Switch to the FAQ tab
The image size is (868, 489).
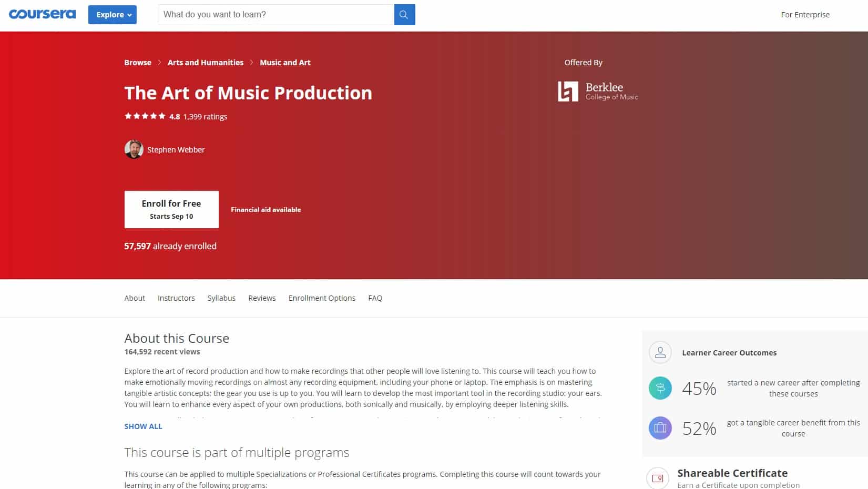pos(375,298)
